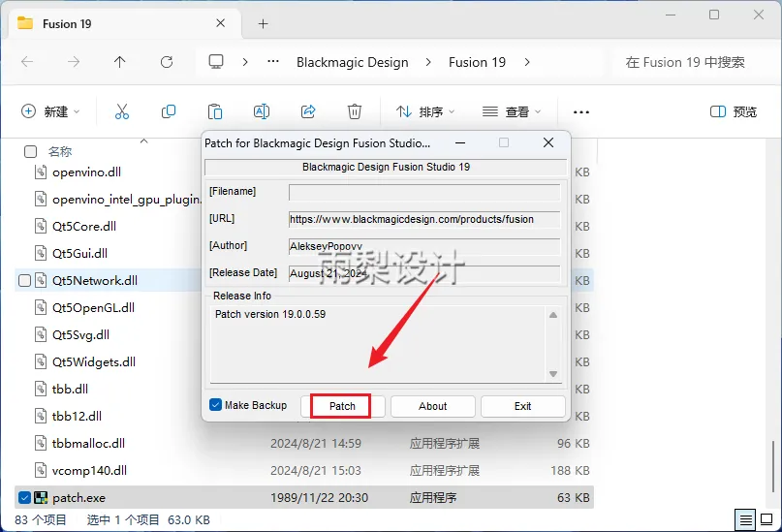Viewport: 782px width, 532px height.
Task: Add a new Explorer tab with plus
Action: tap(263, 24)
